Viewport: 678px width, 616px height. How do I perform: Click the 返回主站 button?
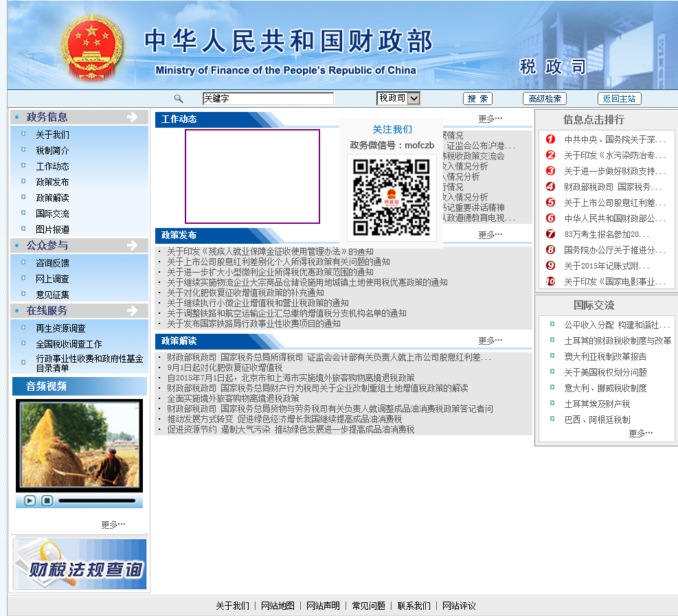click(619, 99)
